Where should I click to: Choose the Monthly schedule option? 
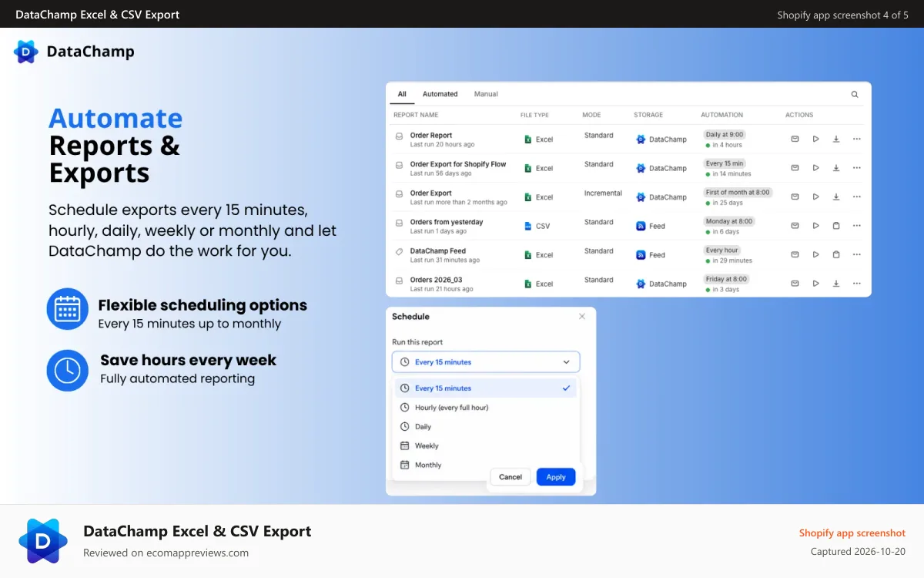(x=443, y=465)
